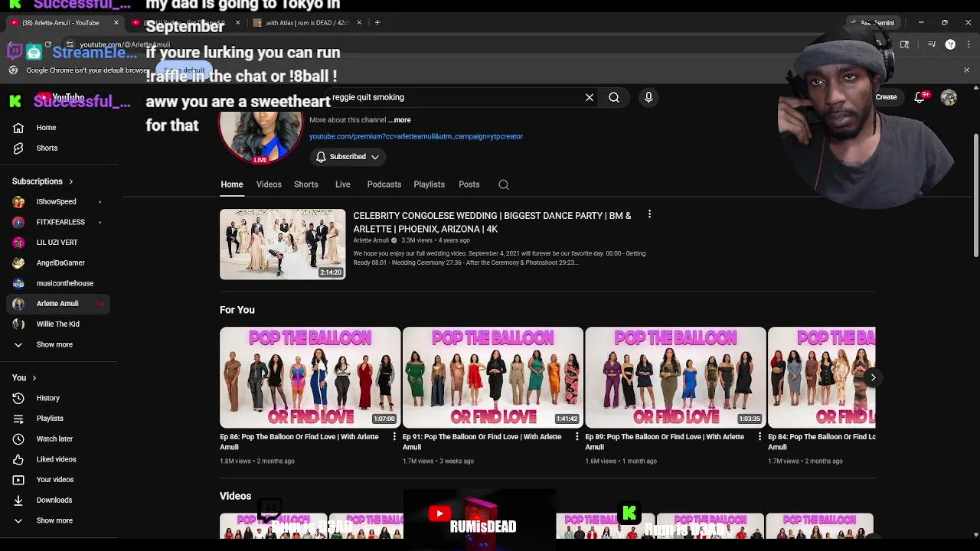980x551 pixels.
Task: Open AngelDaGamer subscription
Action: tap(60, 263)
